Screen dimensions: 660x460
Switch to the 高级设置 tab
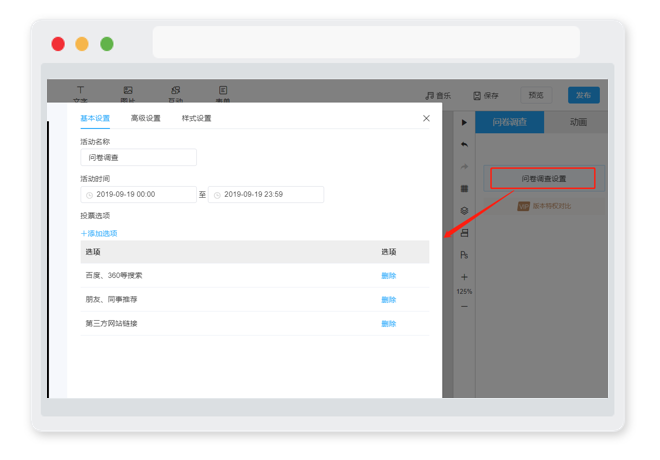click(146, 118)
